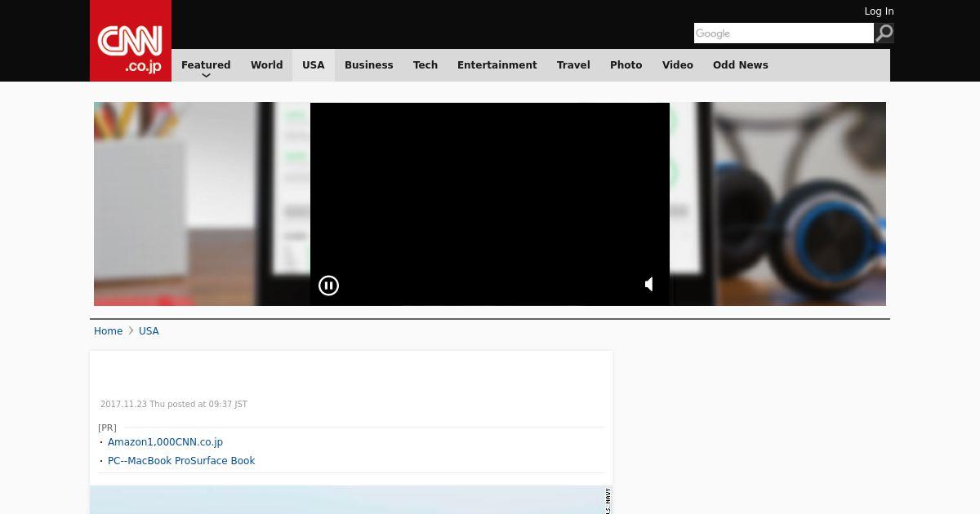Open the PC--MacBook ProSurface Book link
The width and height of the screenshot is (980, 514).
point(181,461)
